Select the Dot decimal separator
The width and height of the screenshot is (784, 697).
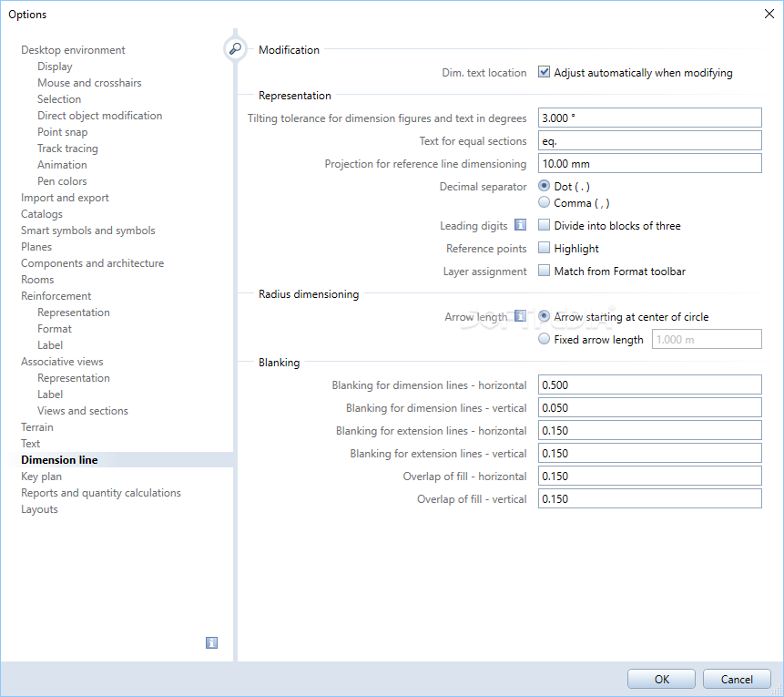[x=544, y=186]
